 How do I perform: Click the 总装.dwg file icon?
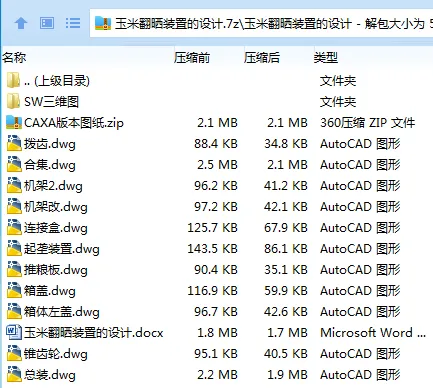coord(14,374)
